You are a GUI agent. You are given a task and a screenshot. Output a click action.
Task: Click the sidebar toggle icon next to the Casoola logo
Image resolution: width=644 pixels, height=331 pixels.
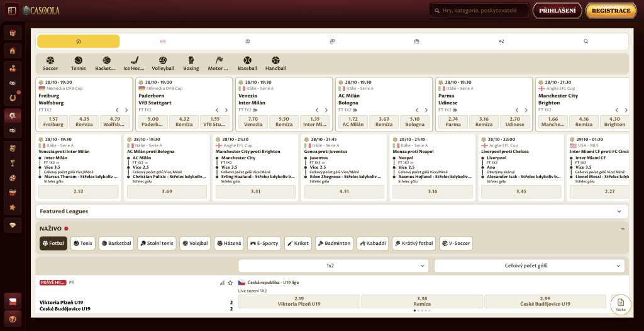point(12,10)
